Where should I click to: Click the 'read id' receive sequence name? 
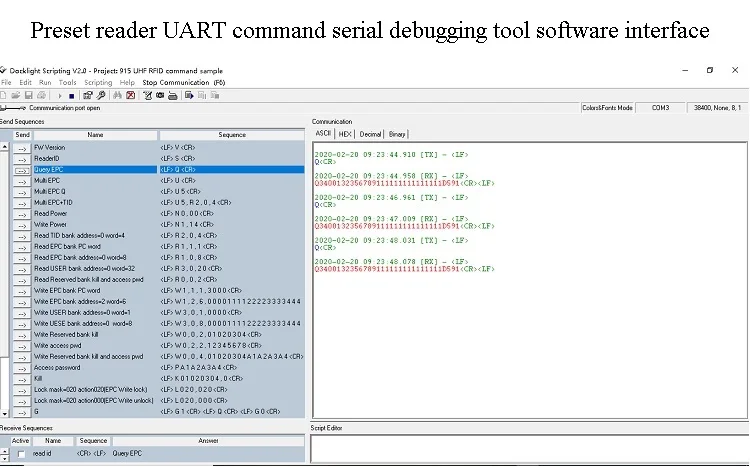(x=42, y=454)
